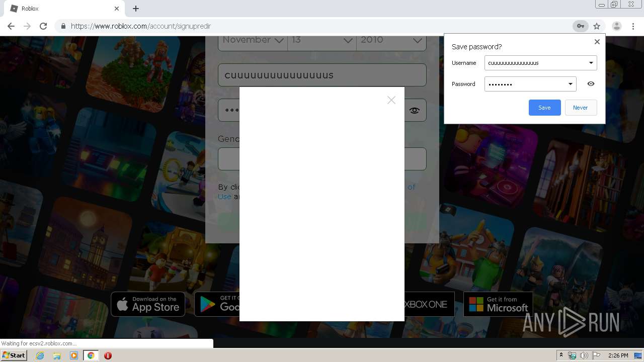
Task: Click the 2:26 PM clock
Action: pyautogui.click(x=618, y=355)
